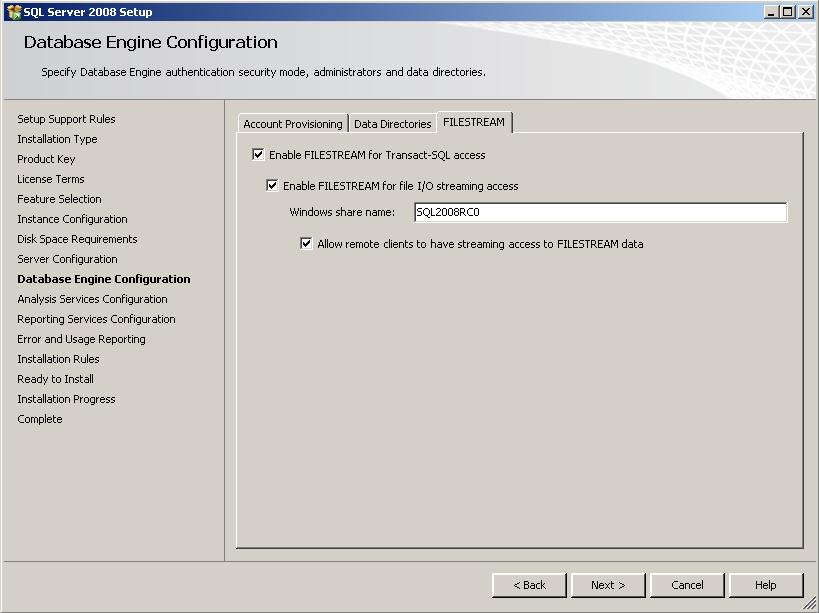Click Disk Space Requirements step in sidebar
Viewport: 819px width, 613px height.
(x=77, y=239)
